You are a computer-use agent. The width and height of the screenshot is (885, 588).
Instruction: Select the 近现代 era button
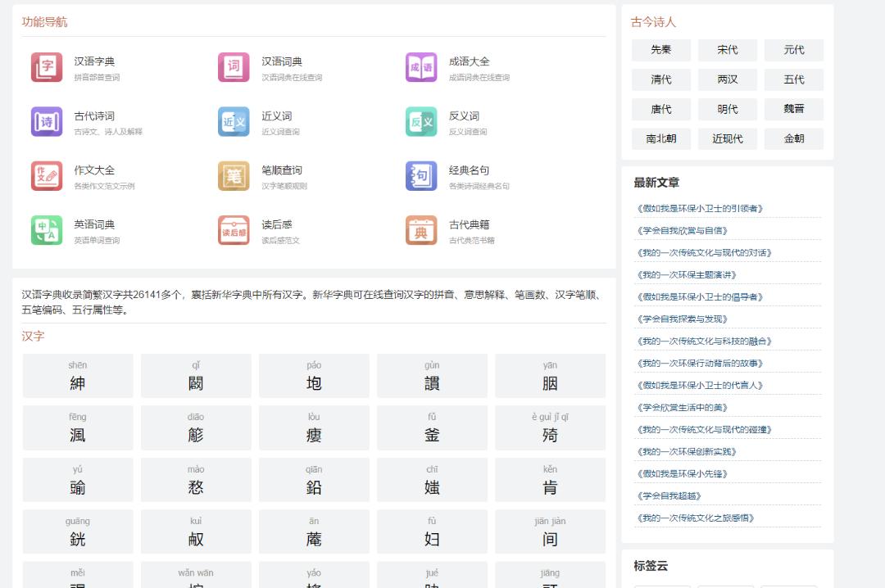[728, 138]
